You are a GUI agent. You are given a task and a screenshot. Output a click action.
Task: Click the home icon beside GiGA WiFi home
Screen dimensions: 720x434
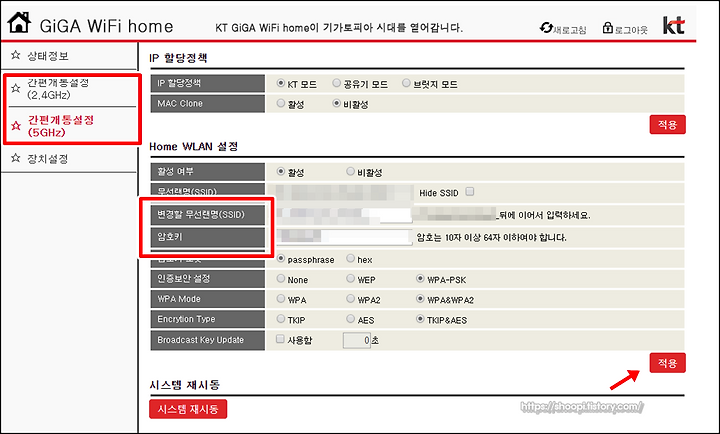pyautogui.click(x=19, y=22)
